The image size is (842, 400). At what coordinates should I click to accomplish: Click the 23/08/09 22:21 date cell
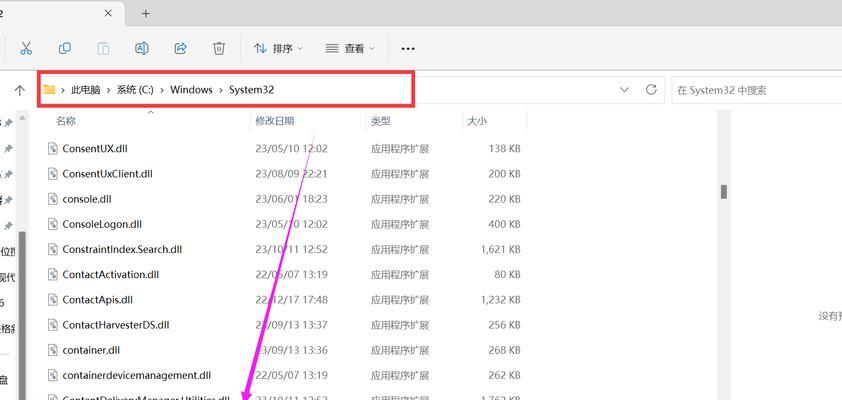[x=292, y=173]
